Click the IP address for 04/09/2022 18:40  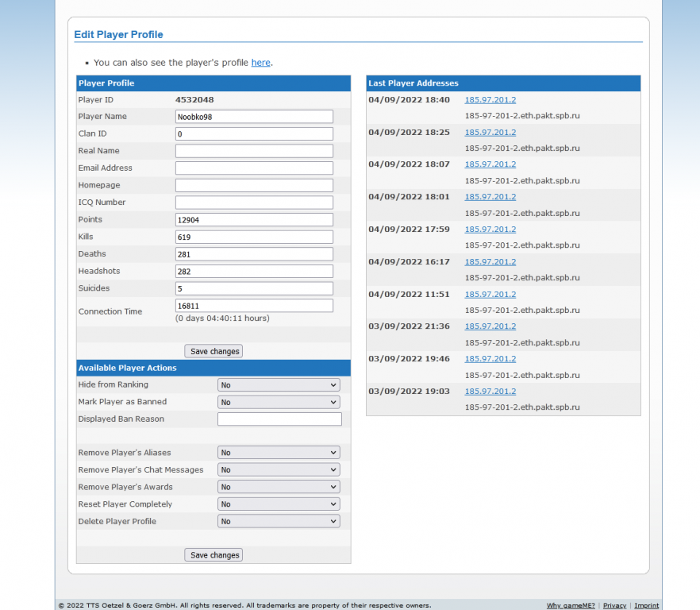coord(490,100)
